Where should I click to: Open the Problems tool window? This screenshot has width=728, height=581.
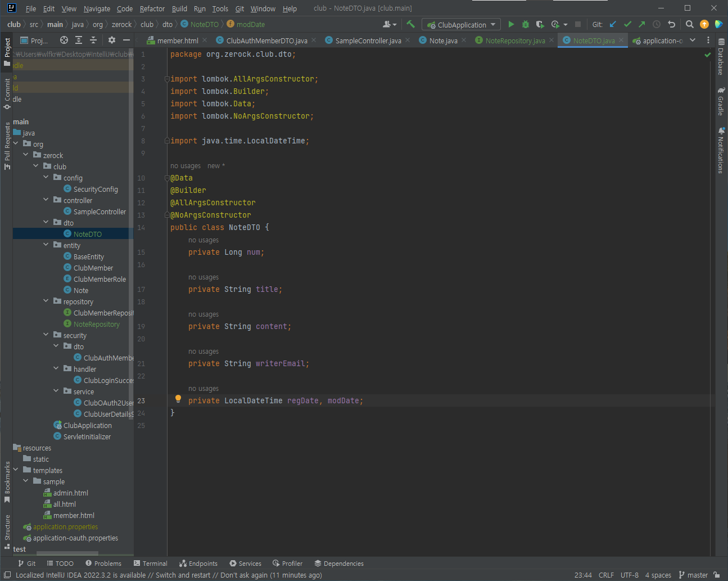(x=103, y=563)
